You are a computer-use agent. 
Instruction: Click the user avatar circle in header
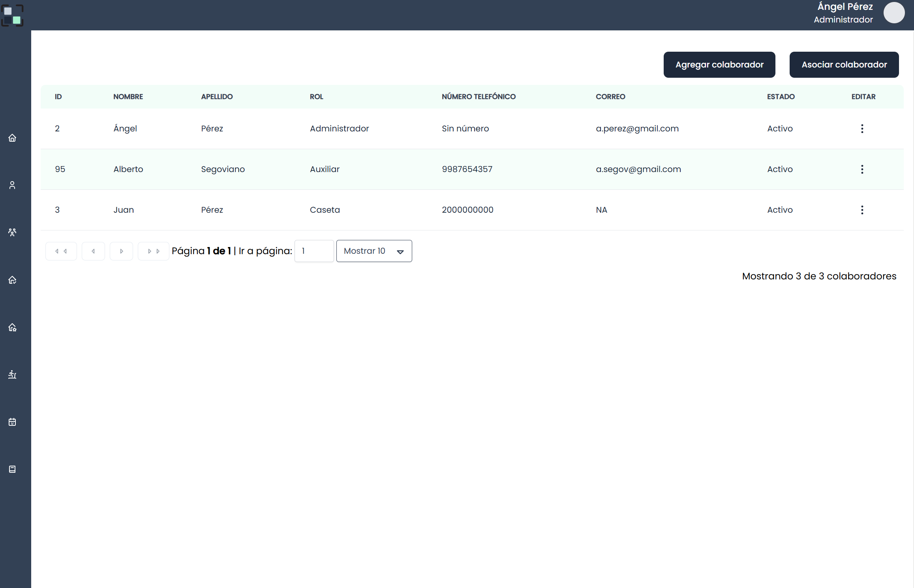(x=893, y=13)
